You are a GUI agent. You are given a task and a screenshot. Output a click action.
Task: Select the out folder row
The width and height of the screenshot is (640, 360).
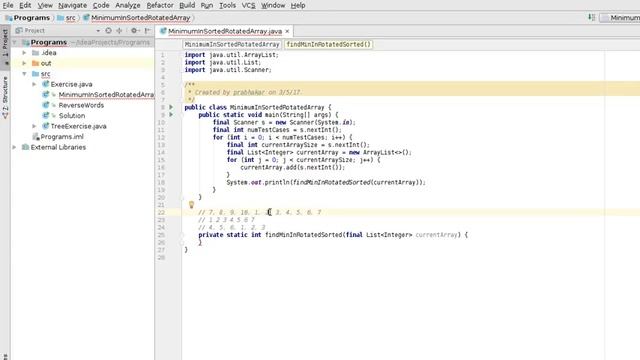83,63
